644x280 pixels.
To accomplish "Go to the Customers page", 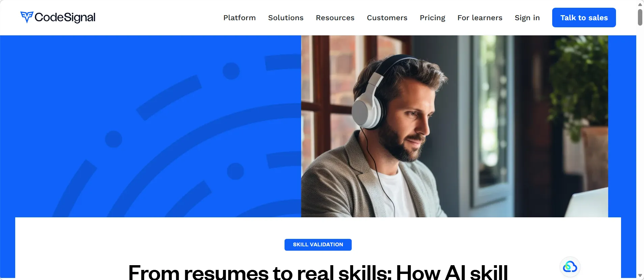I will [387, 18].
